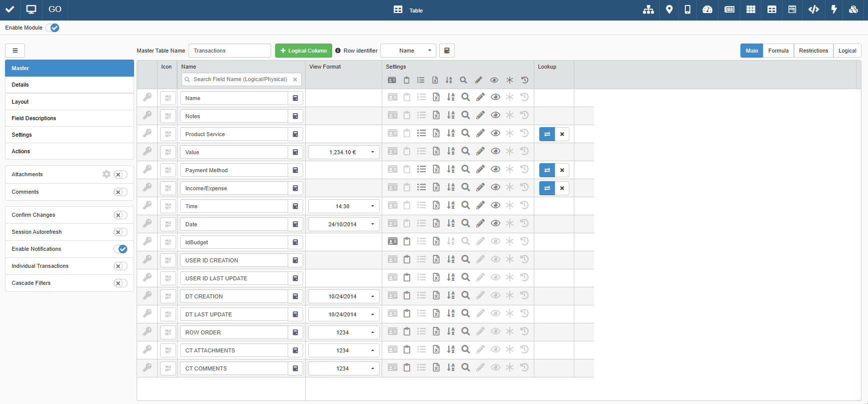Clear the field name search with X

click(295, 79)
